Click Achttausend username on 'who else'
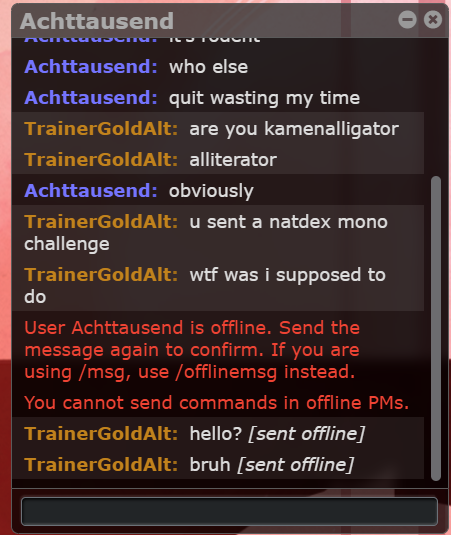This screenshot has width=451, height=535. [x=91, y=67]
